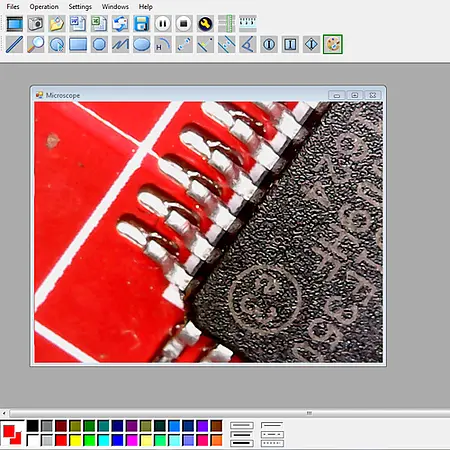Click the horizontal scrollbar left arrow
This screenshot has height=450, width=450.
click(x=4, y=413)
